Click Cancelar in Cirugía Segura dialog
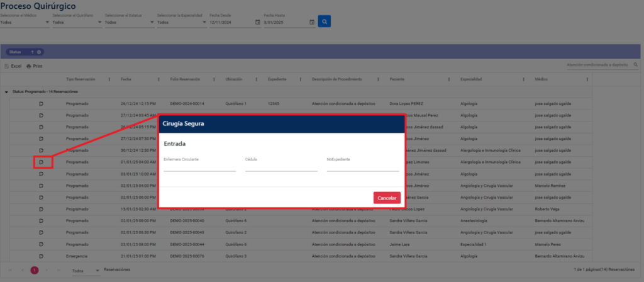The height and width of the screenshot is (282, 644). click(x=387, y=198)
